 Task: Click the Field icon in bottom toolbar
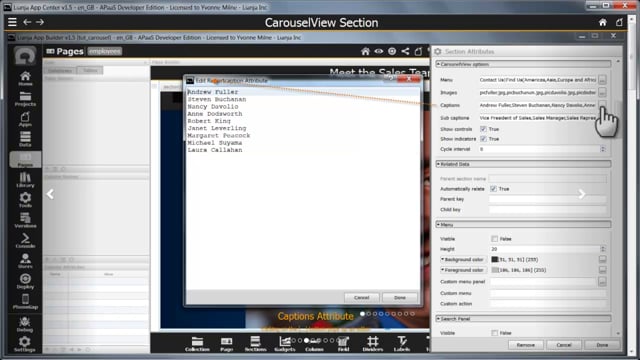point(343,344)
